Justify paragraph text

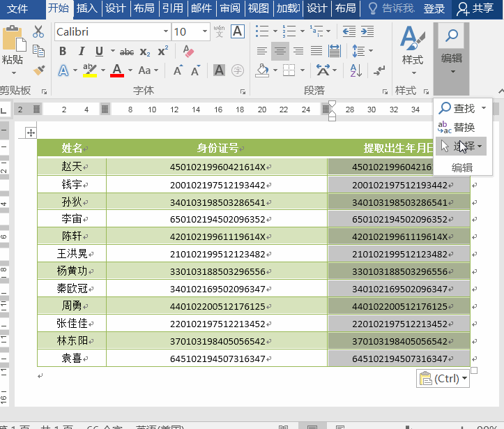coord(316,51)
